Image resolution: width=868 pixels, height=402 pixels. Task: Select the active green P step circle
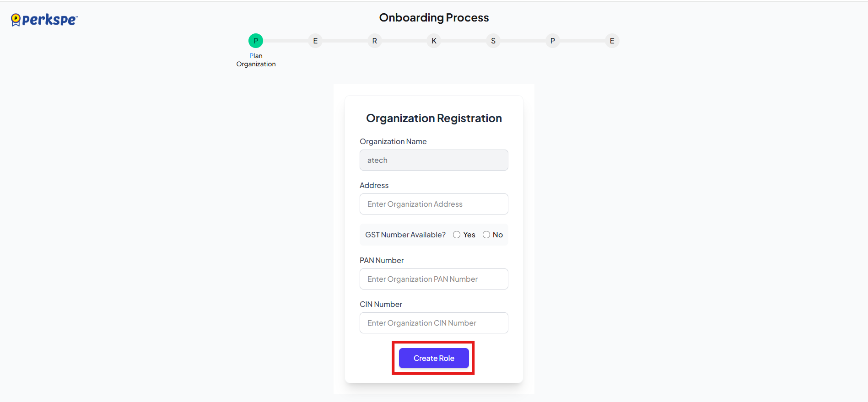click(x=256, y=41)
